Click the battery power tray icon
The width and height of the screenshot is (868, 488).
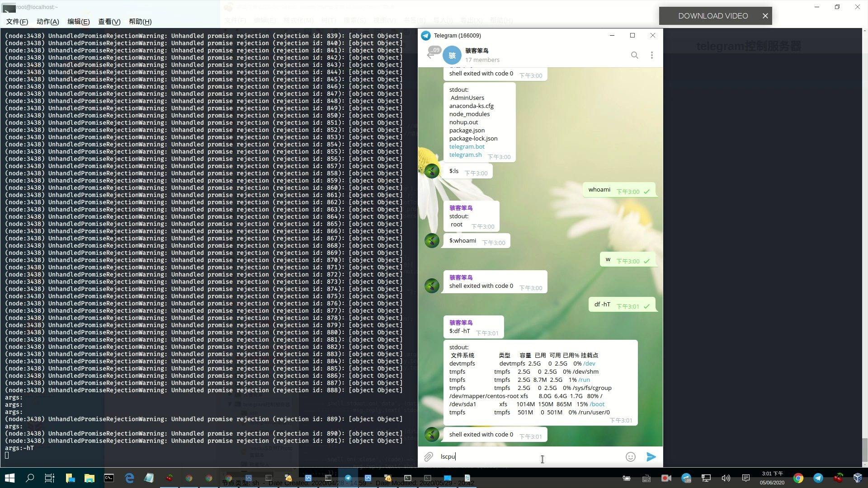point(626,478)
